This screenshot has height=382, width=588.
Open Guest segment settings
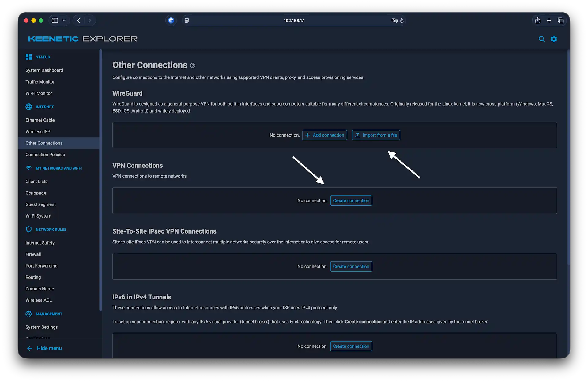41,204
